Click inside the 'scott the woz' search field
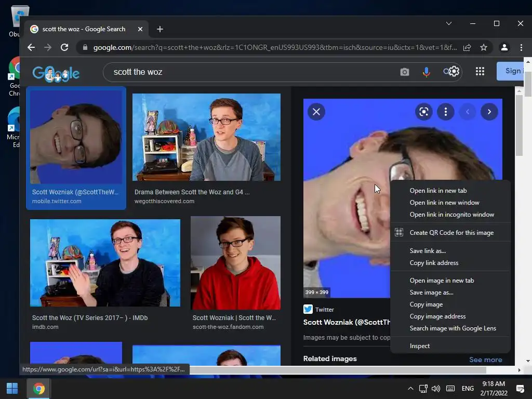This screenshot has width=532, height=399. (251, 72)
